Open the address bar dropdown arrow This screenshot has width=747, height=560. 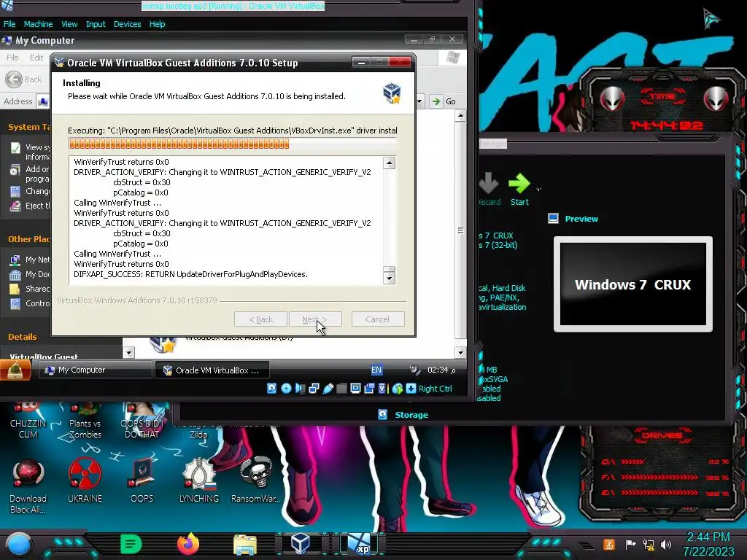(x=419, y=101)
